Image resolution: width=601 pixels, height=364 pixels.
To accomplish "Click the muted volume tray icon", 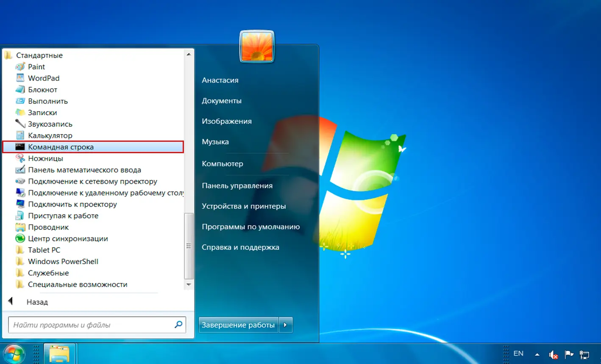I will click(x=553, y=354).
